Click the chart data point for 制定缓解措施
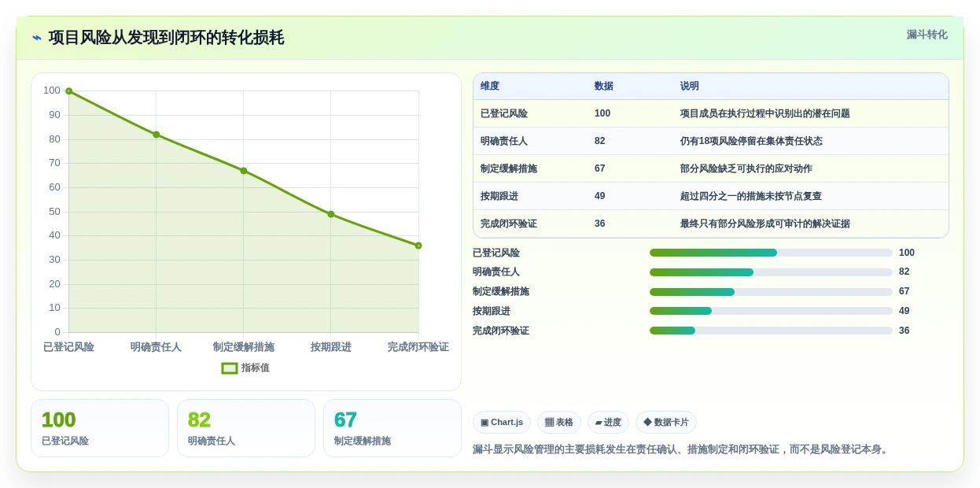The image size is (980, 488). coord(244,171)
